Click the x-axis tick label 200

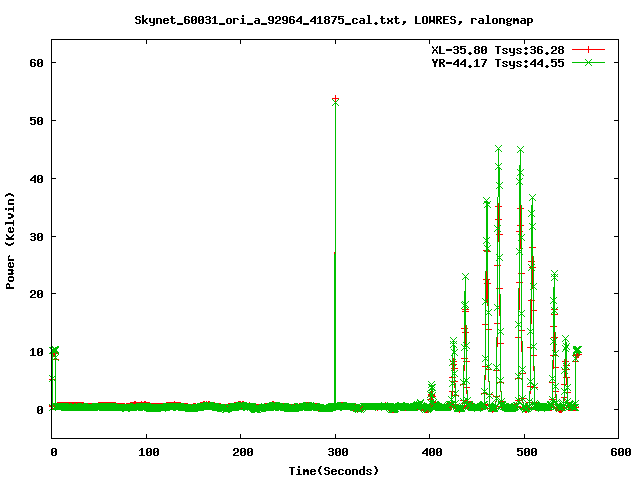click(x=242, y=452)
